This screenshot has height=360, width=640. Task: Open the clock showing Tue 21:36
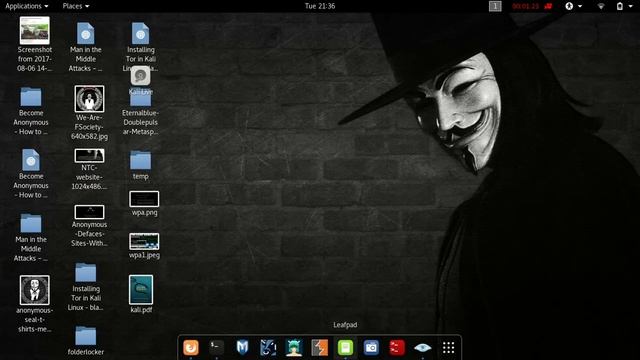pos(320,6)
